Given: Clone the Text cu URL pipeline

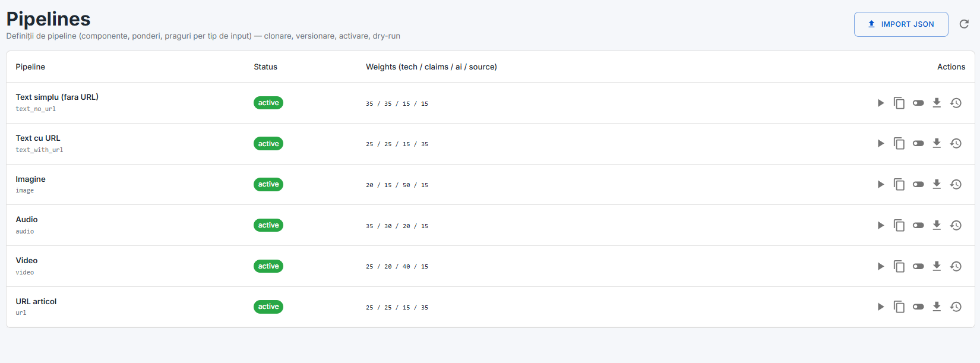Looking at the screenshot, I should [x=899, y=144].
